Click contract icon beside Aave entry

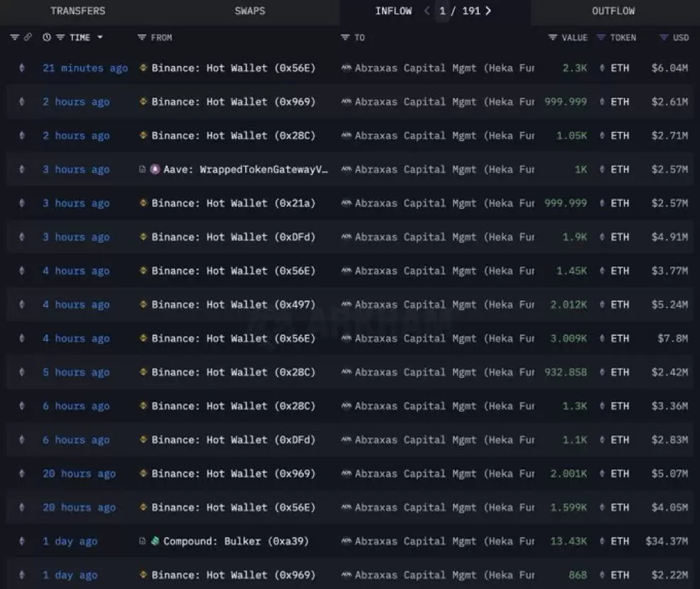pos(142,169)
